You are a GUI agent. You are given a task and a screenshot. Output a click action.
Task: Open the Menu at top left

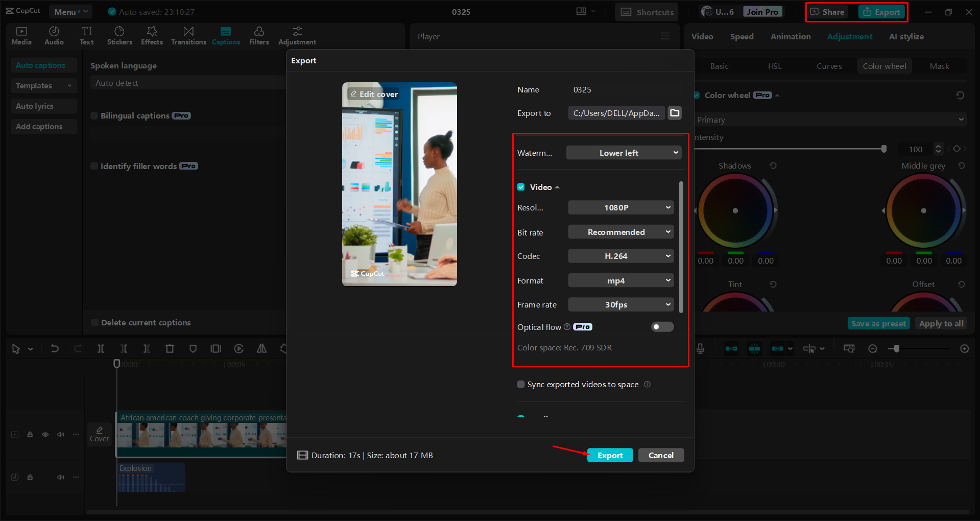(70, 11)
